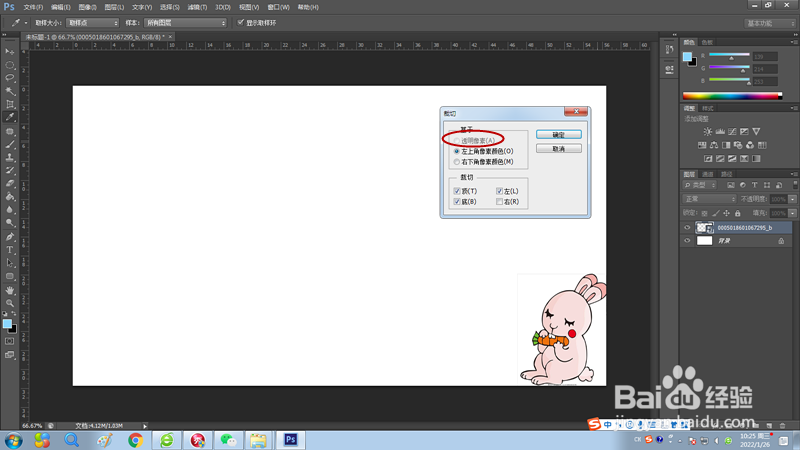Select the Dodge tool
This screenshot has height=450, width=800.
(x=10, y=223)
